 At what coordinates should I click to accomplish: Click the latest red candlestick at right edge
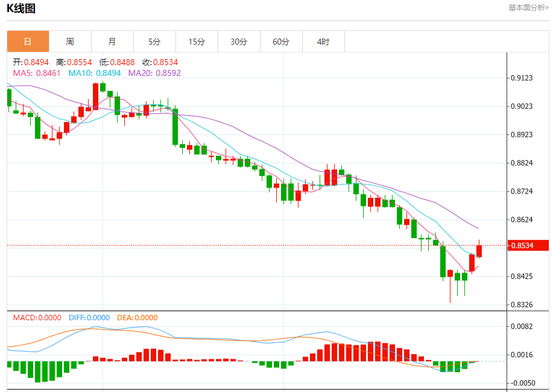point(479,251)
